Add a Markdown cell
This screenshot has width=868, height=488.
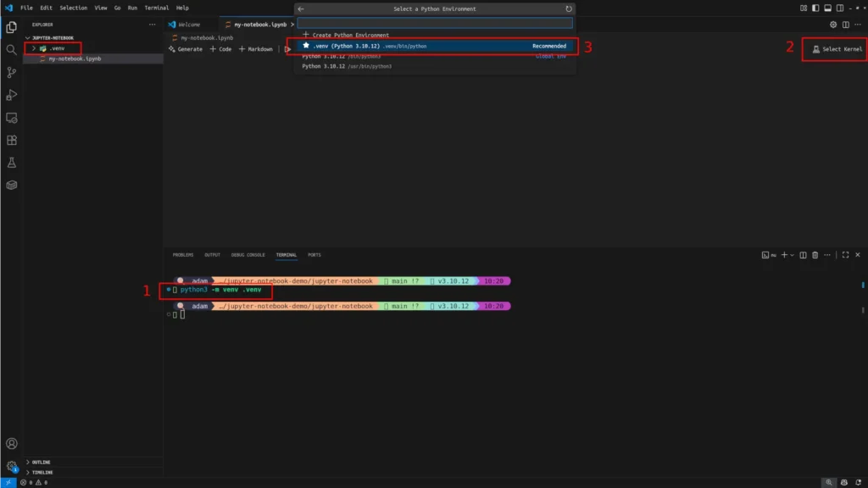[256, 49]
